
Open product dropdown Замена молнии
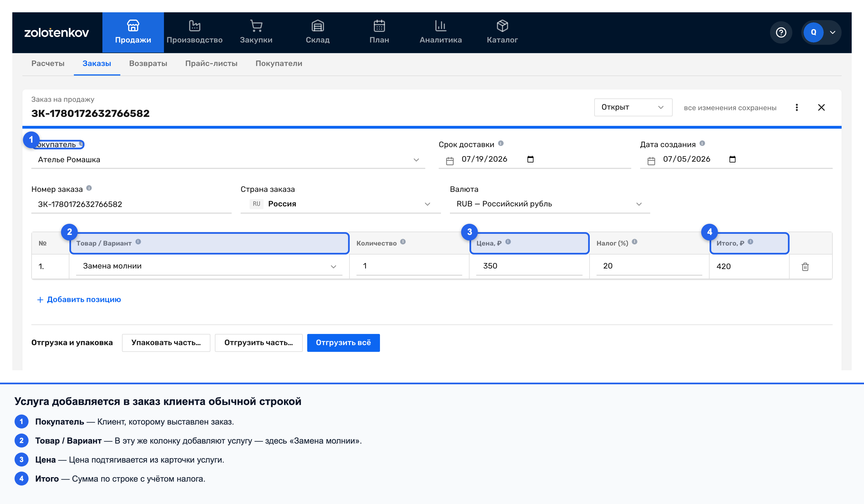(x=209, y=266)
